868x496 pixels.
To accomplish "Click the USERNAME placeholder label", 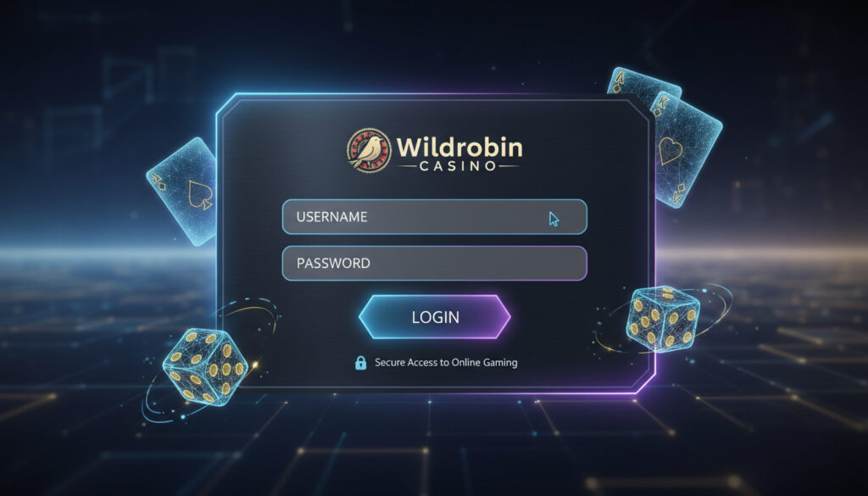I will coord(331,216).
